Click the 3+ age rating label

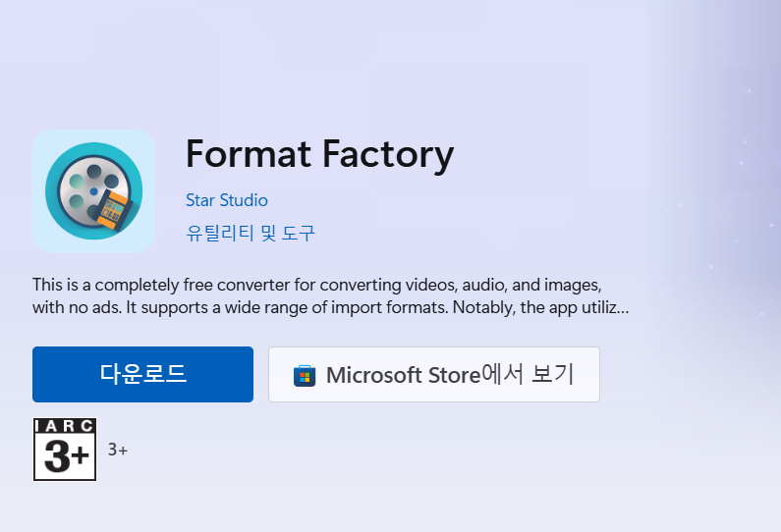118,450
